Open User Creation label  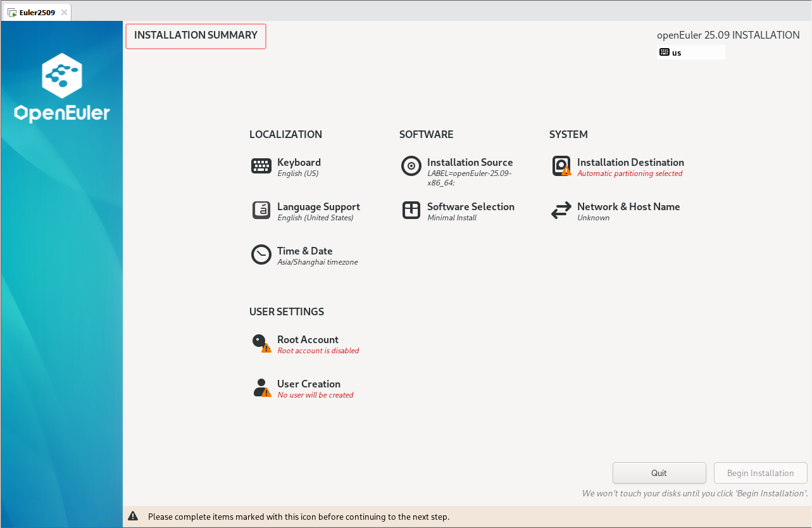(309, 384)
